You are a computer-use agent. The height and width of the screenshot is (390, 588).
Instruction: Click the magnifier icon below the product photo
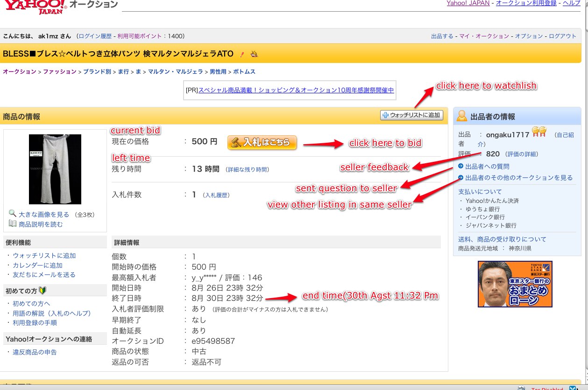click(13, 214)
